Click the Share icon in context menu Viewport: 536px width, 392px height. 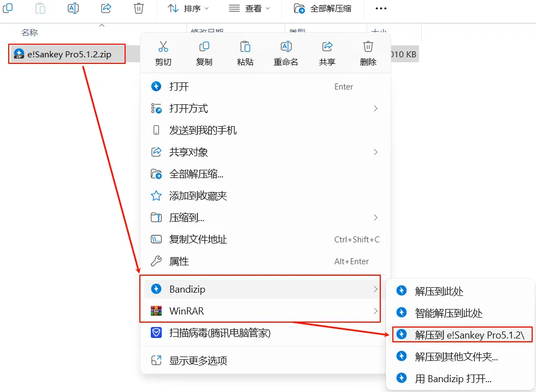pyautogui.click(x=327, y=46)
